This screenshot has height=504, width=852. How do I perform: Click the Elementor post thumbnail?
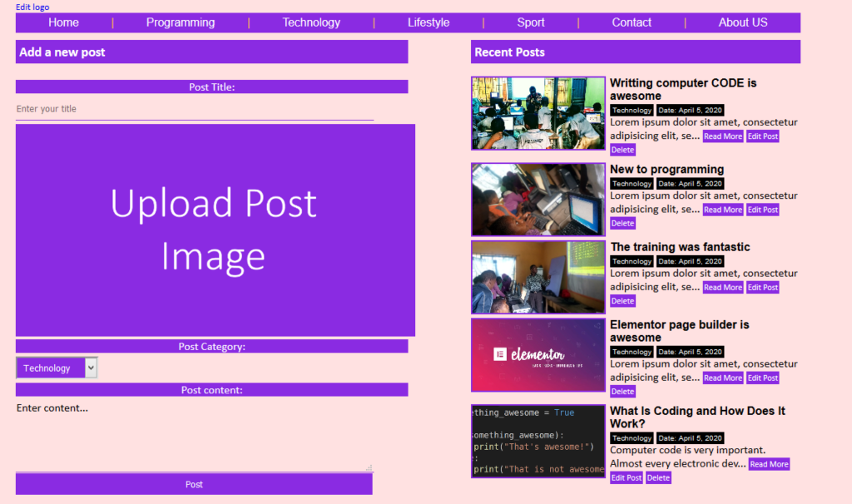537,355
